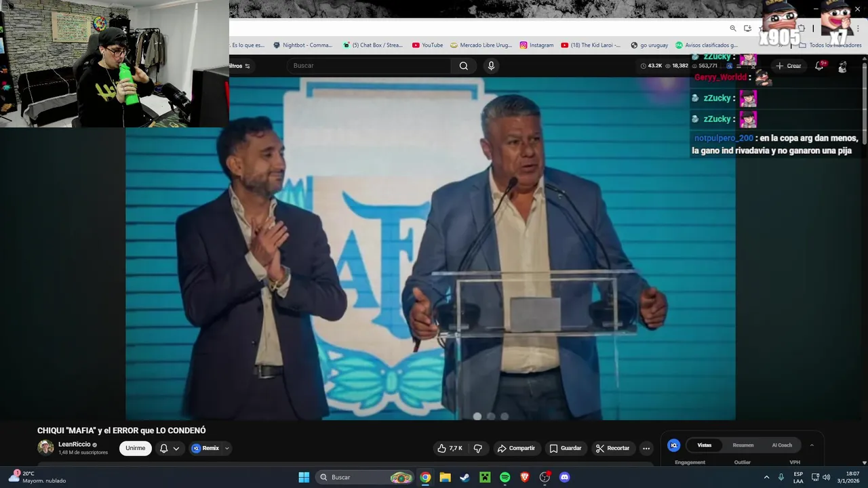Open File Explorer from the taskbar
Screen dimensions: 868x488
point(445,477)
